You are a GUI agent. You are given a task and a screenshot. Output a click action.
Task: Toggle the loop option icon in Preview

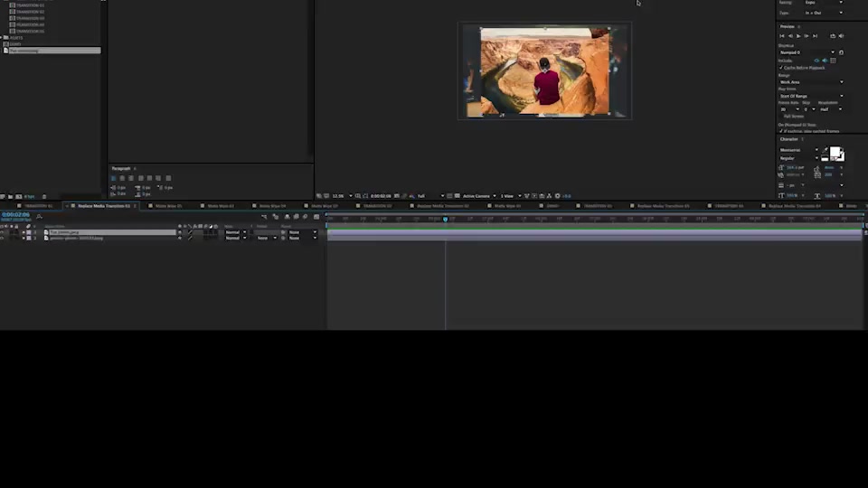tap(833, 36)
